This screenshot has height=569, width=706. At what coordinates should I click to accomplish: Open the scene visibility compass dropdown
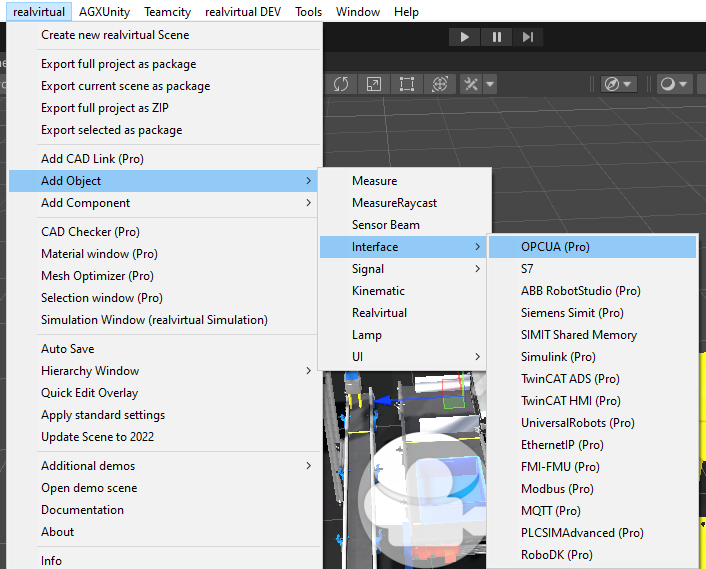(x=619, y=84)
